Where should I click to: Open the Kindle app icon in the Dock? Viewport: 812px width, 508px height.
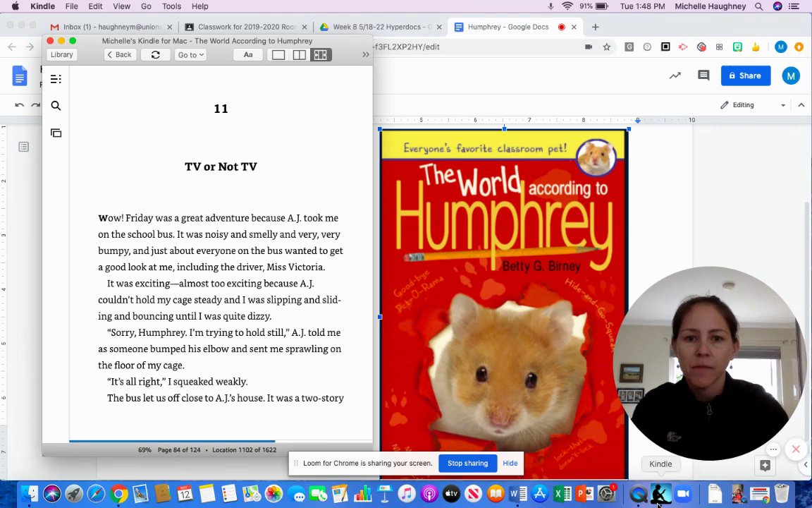tap(660, 493)
